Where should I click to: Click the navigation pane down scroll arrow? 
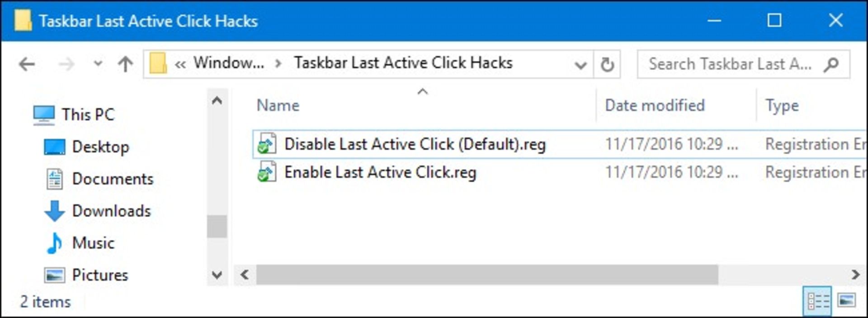(x=217, y=275)
